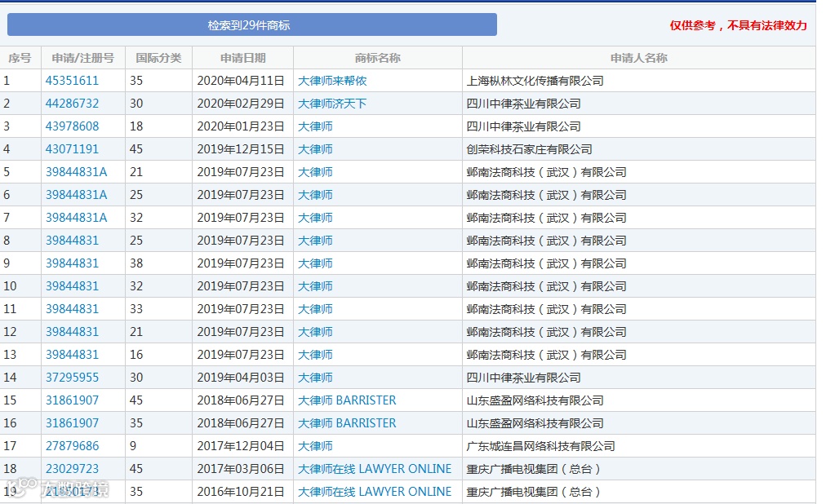Open 39844831 link in class 33 row

72,310
